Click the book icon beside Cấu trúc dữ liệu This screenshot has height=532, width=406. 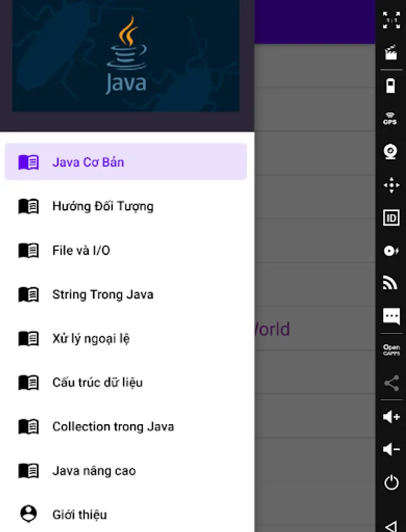click(x=28, y=382)
